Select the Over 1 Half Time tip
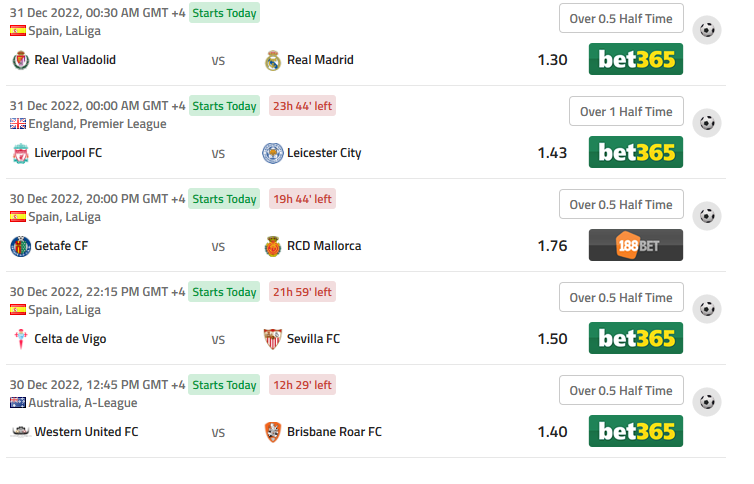 click(626, 112)
